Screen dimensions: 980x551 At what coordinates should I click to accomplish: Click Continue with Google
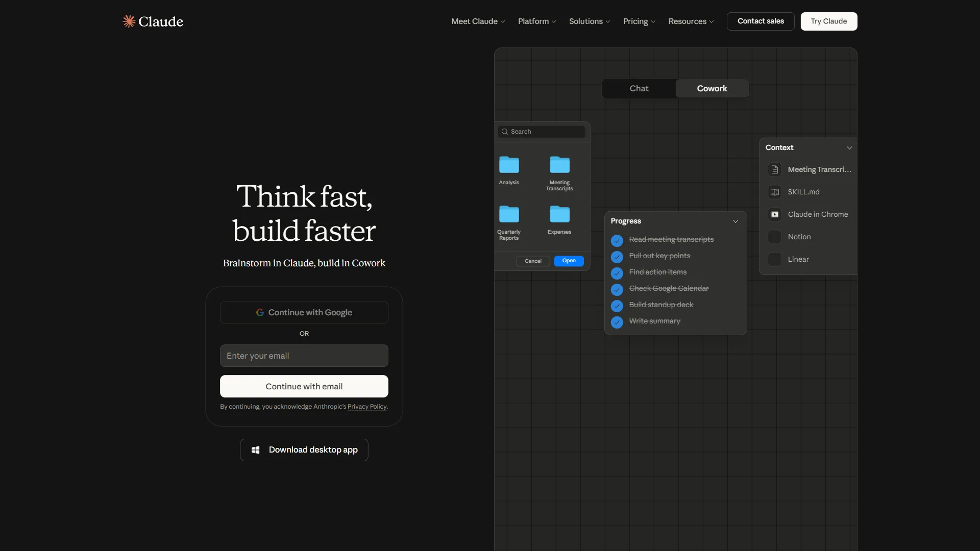pos(304,312)
